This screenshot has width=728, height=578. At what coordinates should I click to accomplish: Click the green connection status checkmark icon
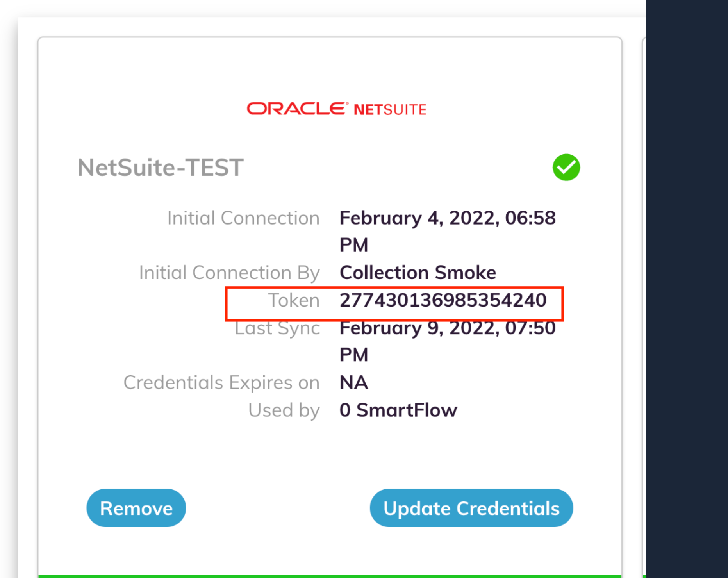[566, 168]
